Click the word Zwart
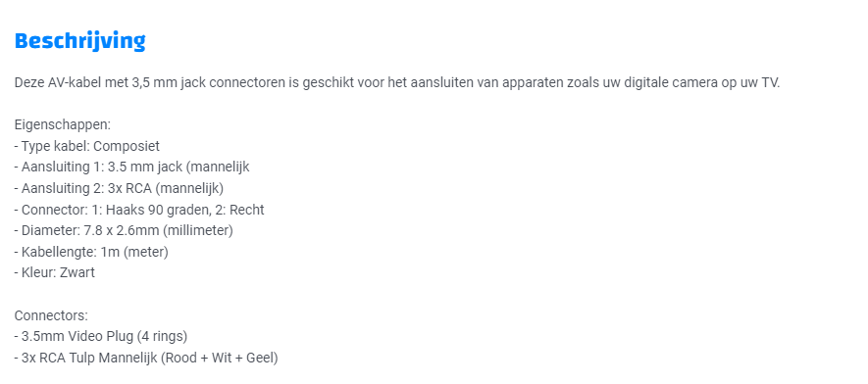 78,272
